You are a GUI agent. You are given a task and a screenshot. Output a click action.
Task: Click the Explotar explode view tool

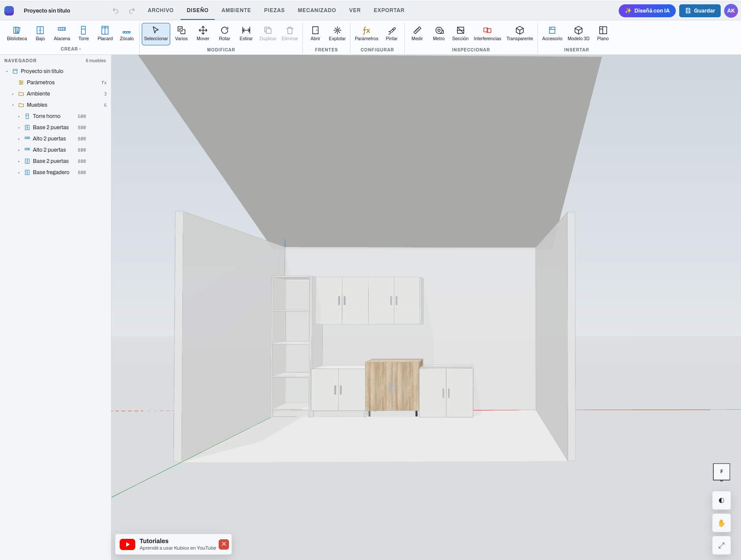click(x=337, y=34)
